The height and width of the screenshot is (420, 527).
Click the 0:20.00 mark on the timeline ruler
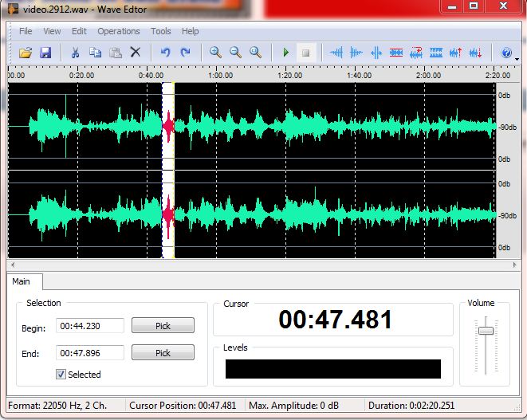(x=81, y=75)
